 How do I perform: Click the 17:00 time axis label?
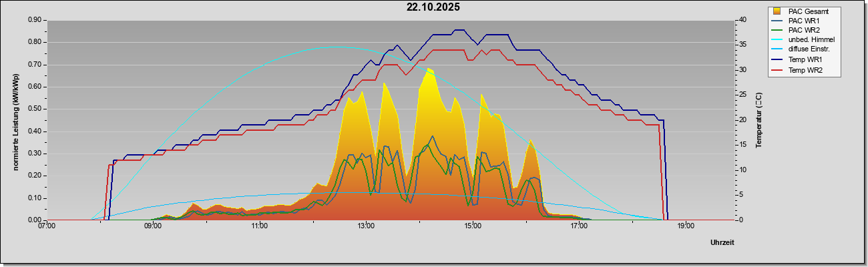pos(579,226)
